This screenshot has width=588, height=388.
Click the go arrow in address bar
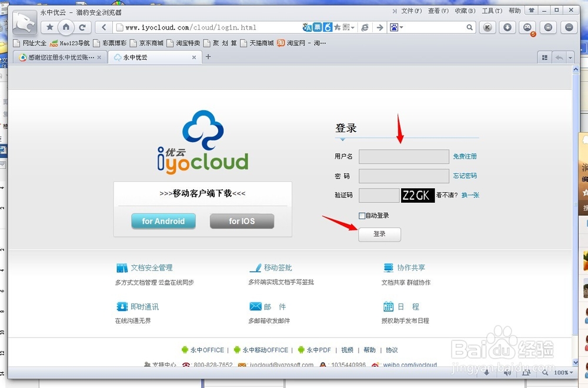380,27
